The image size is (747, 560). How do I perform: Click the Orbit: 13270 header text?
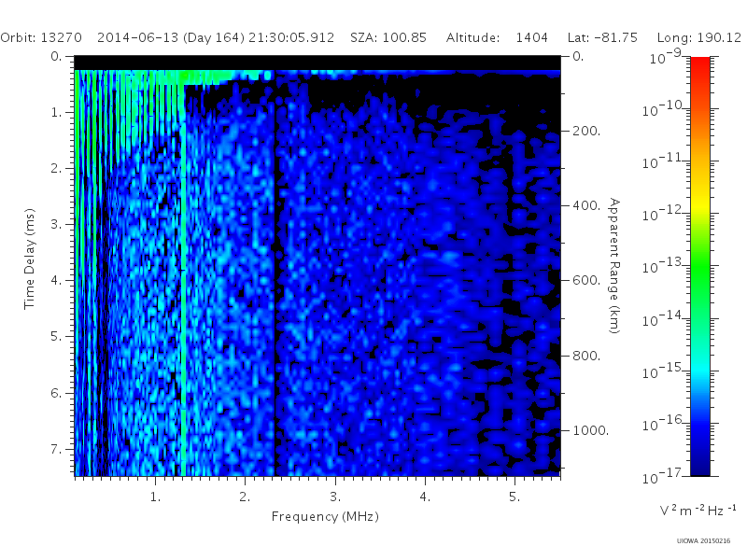click(x=41, y=37)
